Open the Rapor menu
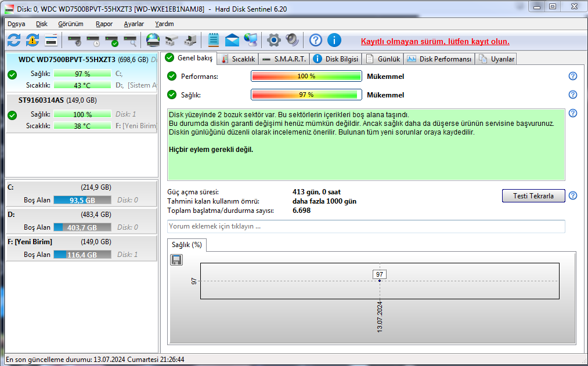 coord(104,24)
